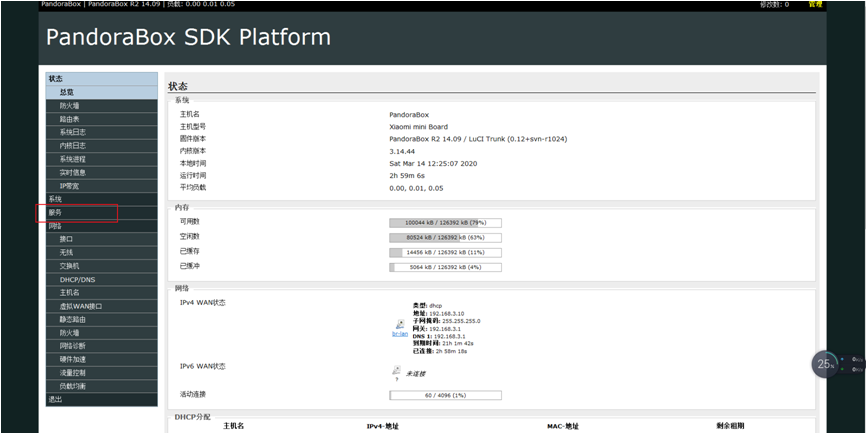Viewport: 867px width, 434px height.
Task: View the 系统日志 system log
Action: [x=101, y=132]
